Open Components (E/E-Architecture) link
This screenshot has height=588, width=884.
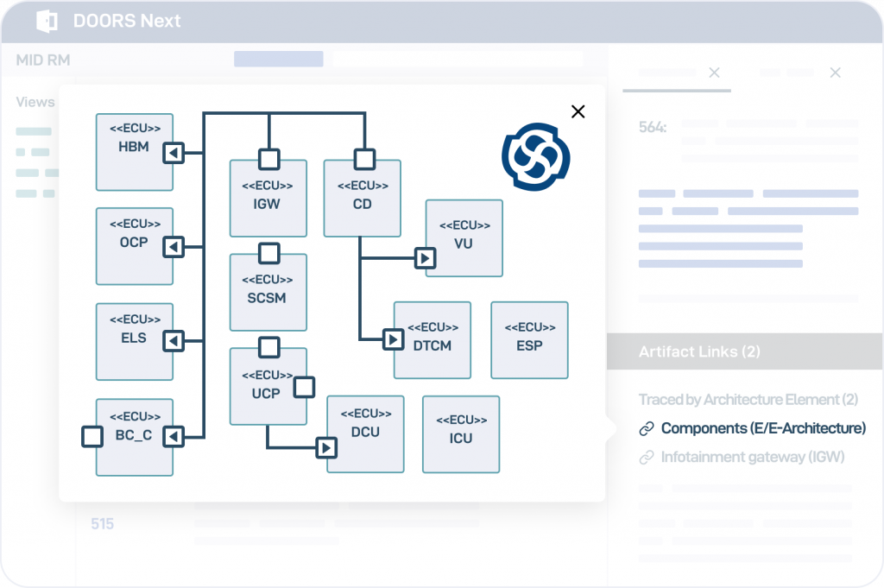[x=762, y=428]
